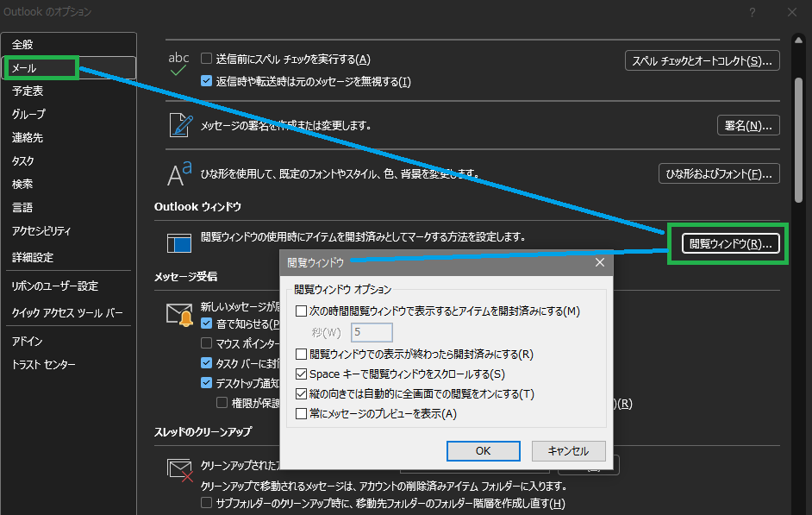The height and width of the screenshot is (515, 812).
Task: Switch to 連絡先 options
Action: pyautogui.click(x=68, y=137)
